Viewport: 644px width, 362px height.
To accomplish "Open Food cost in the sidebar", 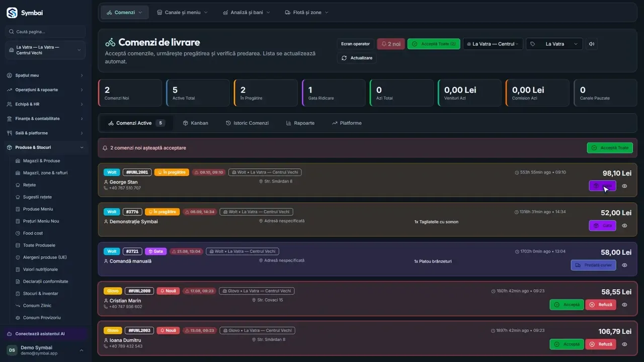I will 33,233.
